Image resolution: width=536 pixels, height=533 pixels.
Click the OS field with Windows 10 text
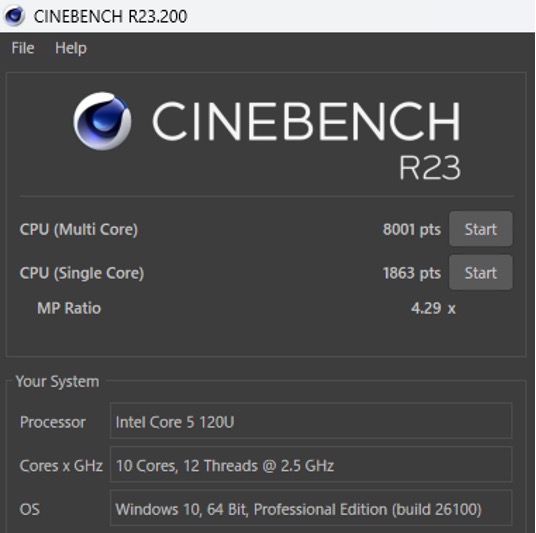(311, 508)
